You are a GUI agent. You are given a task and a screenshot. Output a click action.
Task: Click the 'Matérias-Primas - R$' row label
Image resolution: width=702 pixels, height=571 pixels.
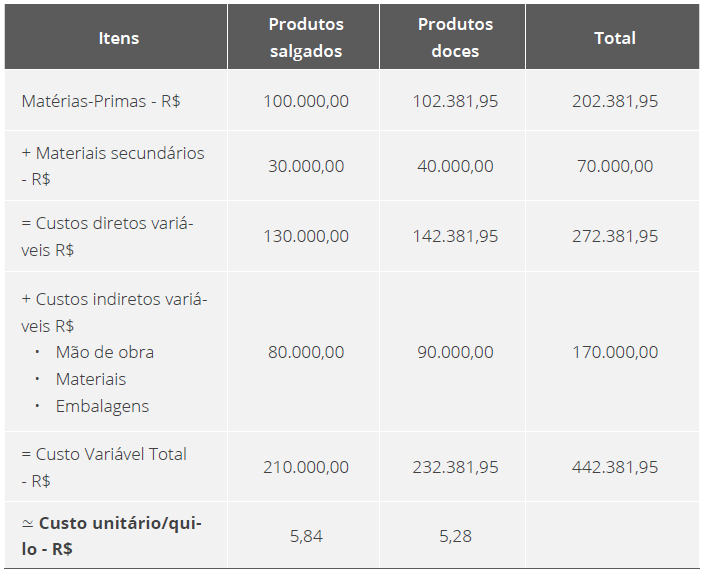101,101
